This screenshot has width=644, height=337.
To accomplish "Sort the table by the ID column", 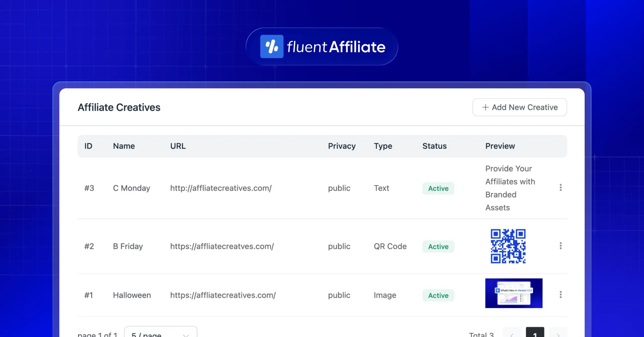I will tap(88, 146).
